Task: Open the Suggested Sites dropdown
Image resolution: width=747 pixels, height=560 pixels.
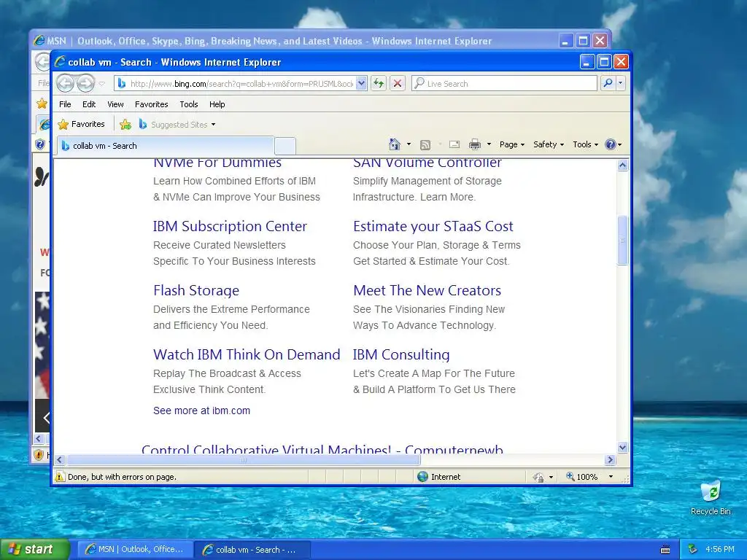Action: click(x=177, y=124)
